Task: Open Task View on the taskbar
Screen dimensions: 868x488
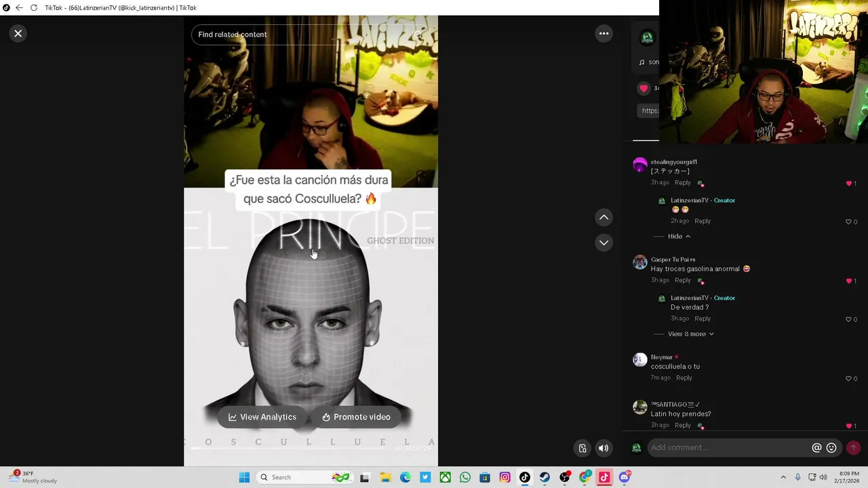Action: tap(364, 477)
